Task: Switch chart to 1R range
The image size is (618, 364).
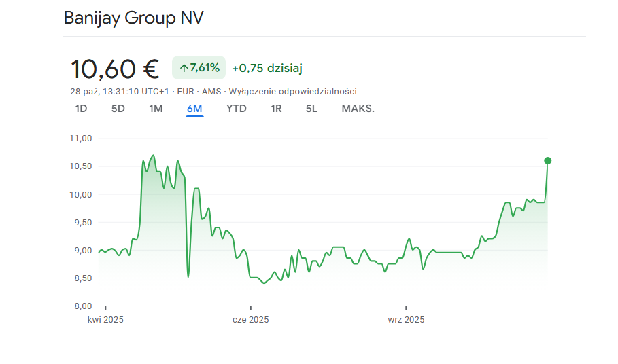Action: point(276,109)
